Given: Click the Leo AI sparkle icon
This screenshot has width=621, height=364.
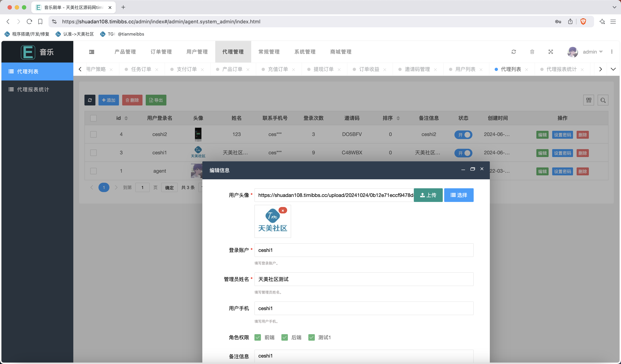Looking at the screenshot, I should [x=602, y=22].
